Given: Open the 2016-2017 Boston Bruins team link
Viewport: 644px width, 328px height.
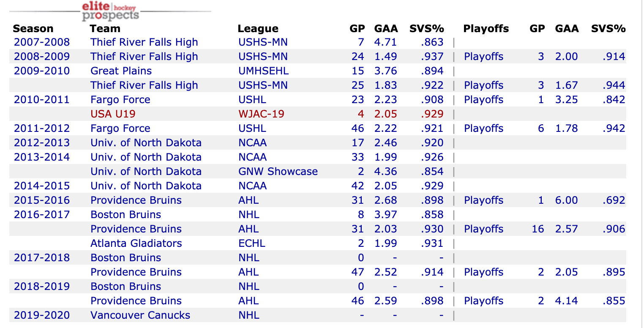Looking at the screenshot, I should [x=126, y=215].
